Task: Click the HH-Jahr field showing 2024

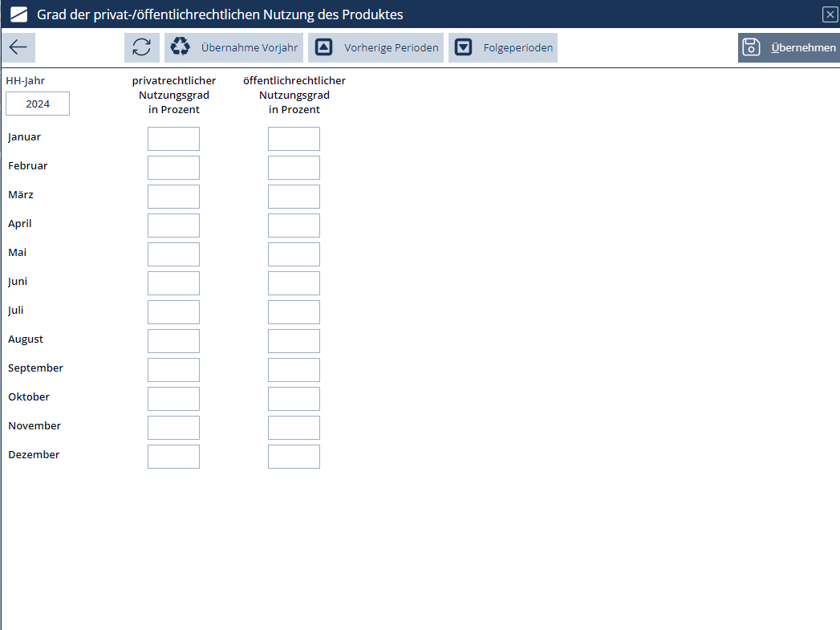Action: (x=38, y=104)
